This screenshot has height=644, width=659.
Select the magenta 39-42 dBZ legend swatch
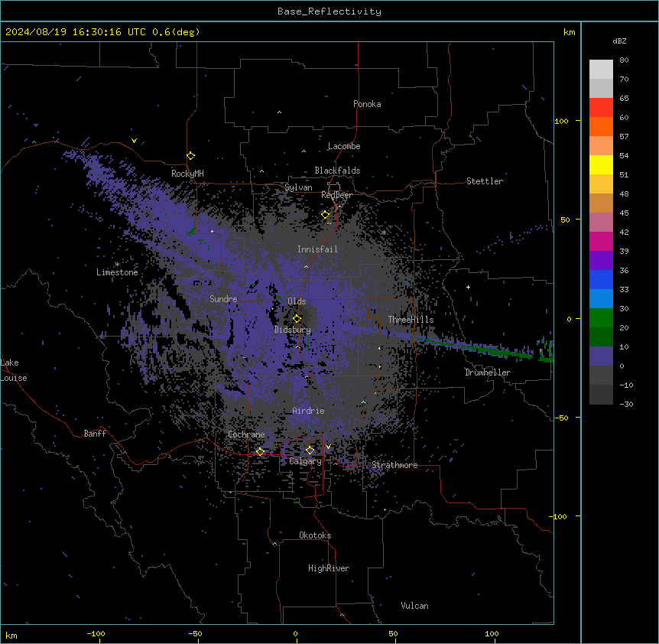point(601,241)
